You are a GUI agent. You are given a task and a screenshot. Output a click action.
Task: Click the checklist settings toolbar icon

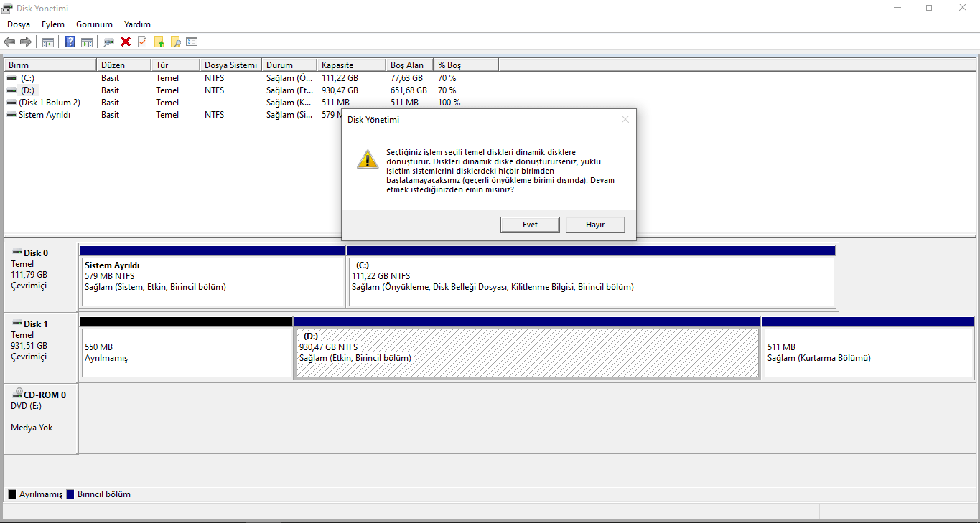click(192, 42)
